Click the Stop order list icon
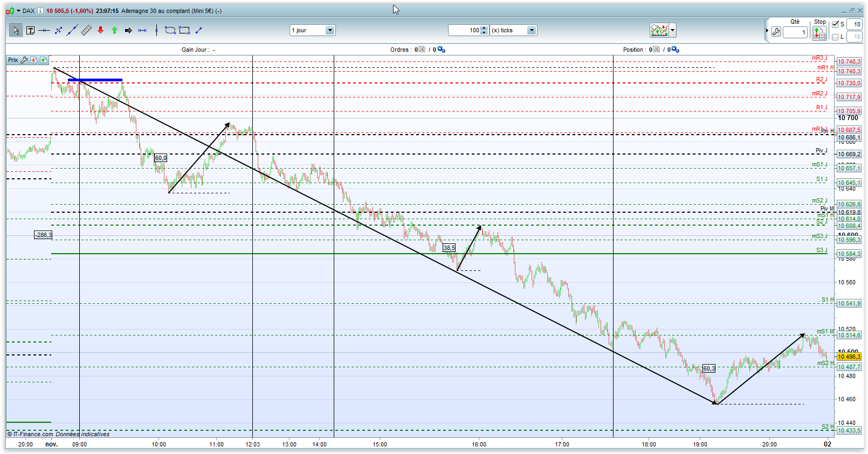This screenshot has width=868, height=454. pos(819,33)
